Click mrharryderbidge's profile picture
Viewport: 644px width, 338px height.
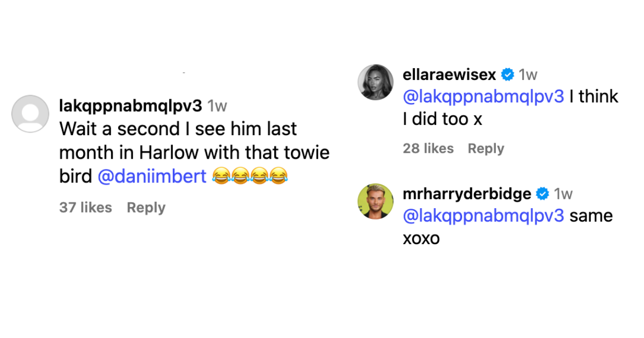(376, 201)
